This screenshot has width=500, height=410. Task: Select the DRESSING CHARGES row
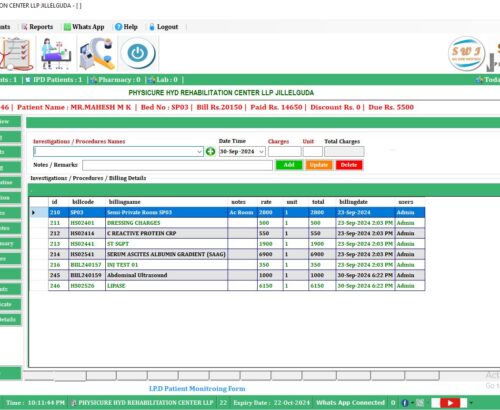[x=237, y=223]
